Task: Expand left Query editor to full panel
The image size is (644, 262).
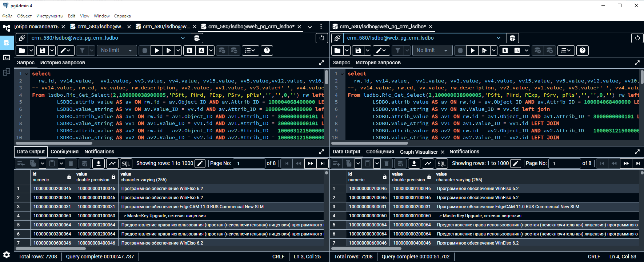Action: (321, 63)
